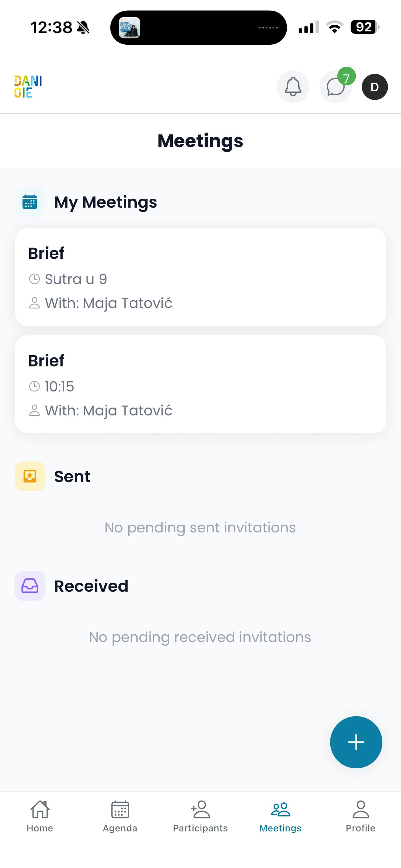Tap the Dynamic Island album artwork
This screenshot has height=868, width=401.
click(x=130, y=27)
